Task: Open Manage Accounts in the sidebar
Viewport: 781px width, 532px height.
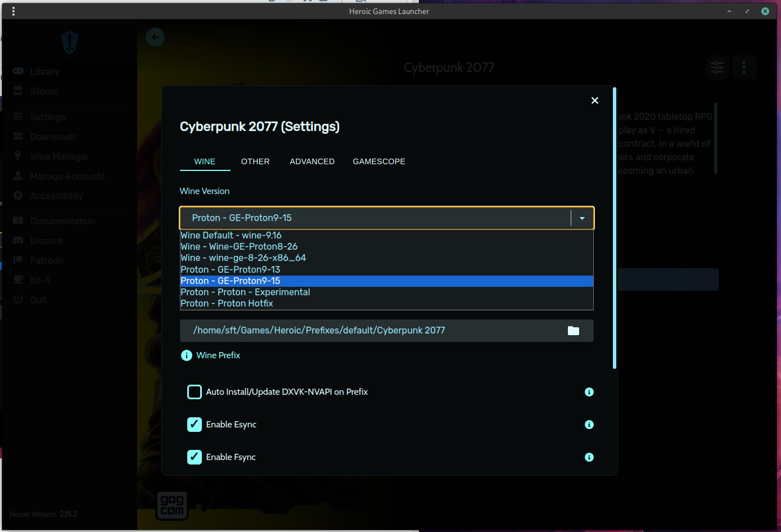Action: (x=67, y=176)
